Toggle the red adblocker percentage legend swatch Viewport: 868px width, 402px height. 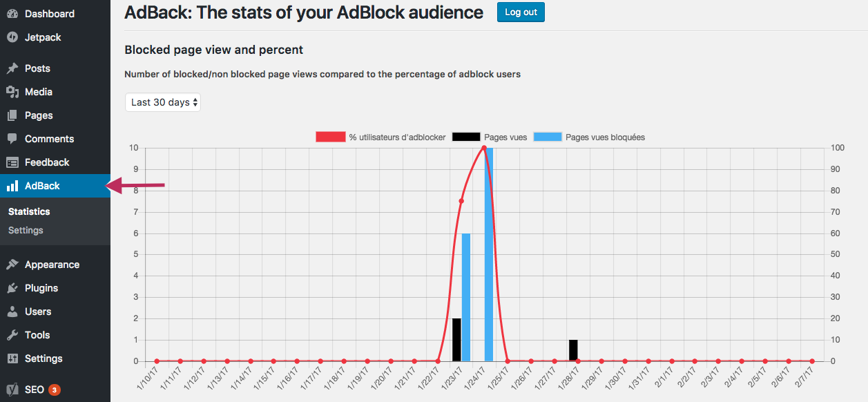pyautogui.click(x=330, y=137)
